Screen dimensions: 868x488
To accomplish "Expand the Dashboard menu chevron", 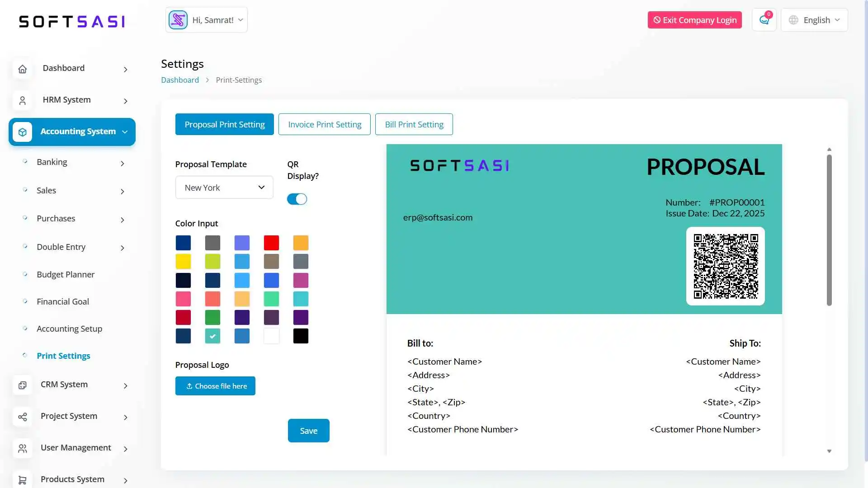I will (x=126, y=70).
